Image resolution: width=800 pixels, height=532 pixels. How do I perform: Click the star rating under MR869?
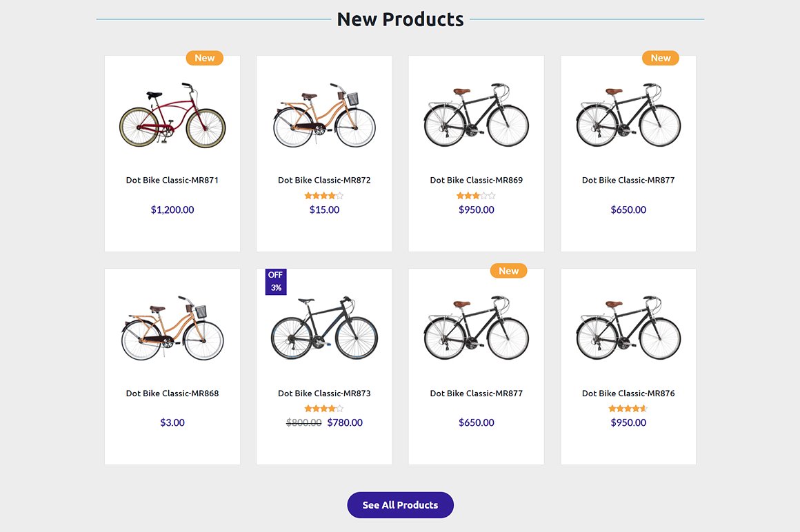(x=476, y=196)
